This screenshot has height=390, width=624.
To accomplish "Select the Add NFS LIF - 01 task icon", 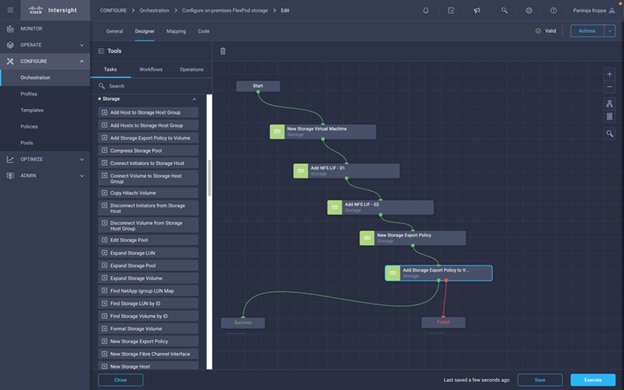I will 300,171.
